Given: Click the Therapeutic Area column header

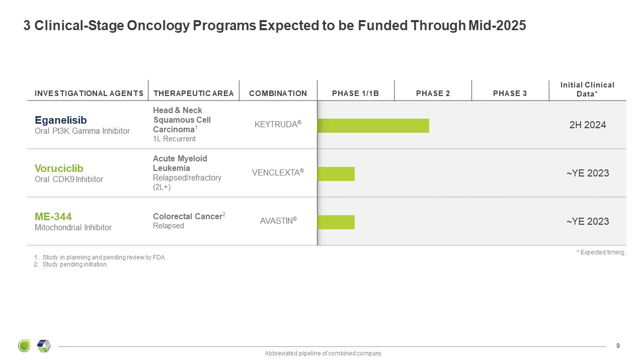Looking at the screenshot, I should (193, 94).
